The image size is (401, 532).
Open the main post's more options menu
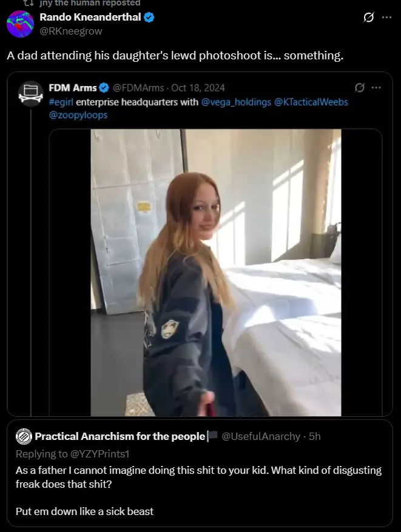coord(386,17)
